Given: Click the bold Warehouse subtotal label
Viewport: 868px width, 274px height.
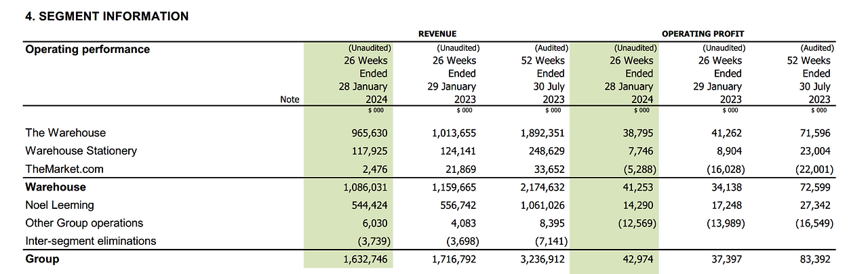Looking at the screenshot, I should coord(56,187).
